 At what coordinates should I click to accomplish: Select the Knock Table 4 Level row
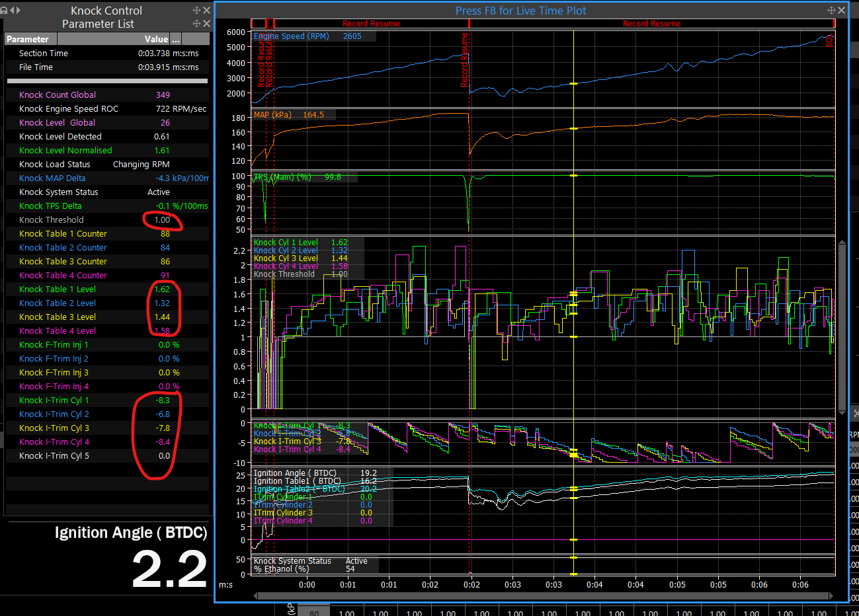[x=107, y=330]
